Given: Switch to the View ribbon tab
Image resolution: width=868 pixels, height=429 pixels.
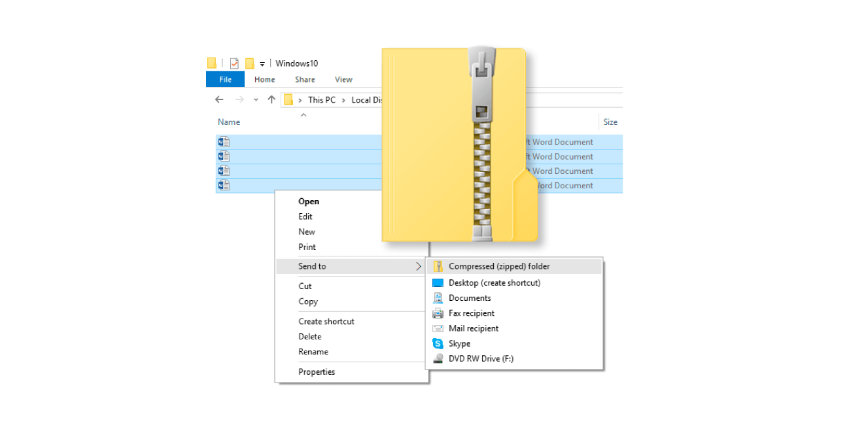Looking at the screenshot, I should pyautogui.click(x=343, y=80).
